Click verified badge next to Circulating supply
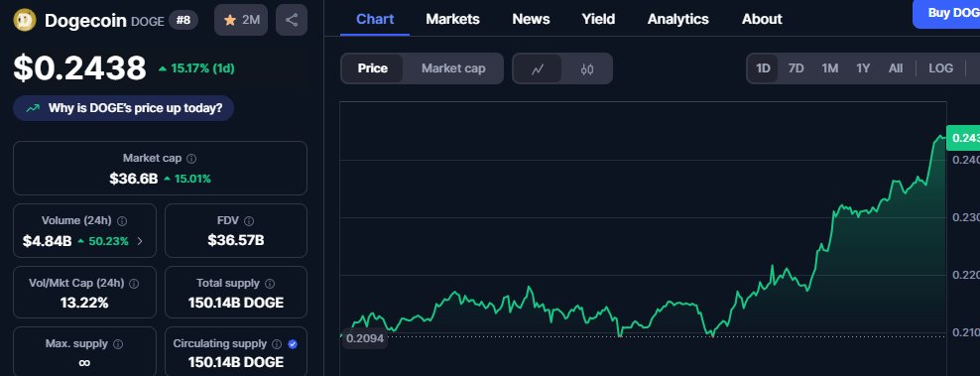The image size is (980, 376). tap(294, 344)
